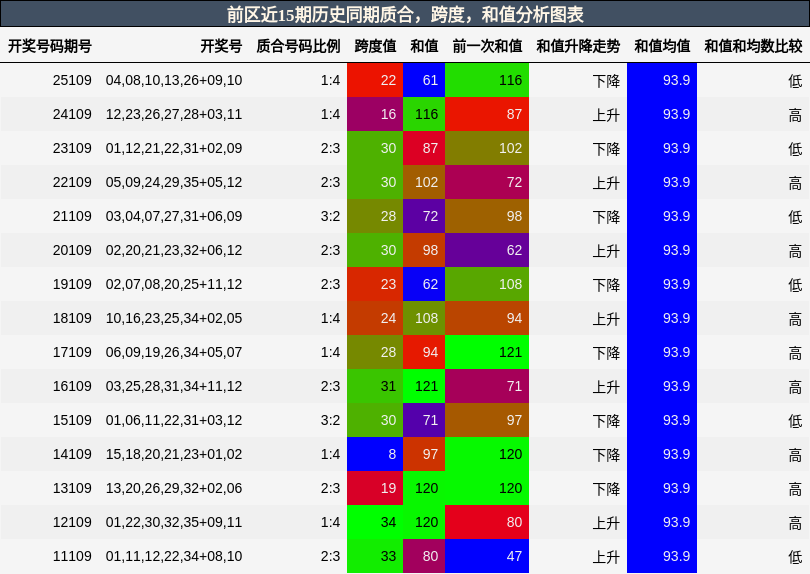Click 下降 trend in row 14109
Image resolution: width=810 pixels, height=574 pixels.
606,455
